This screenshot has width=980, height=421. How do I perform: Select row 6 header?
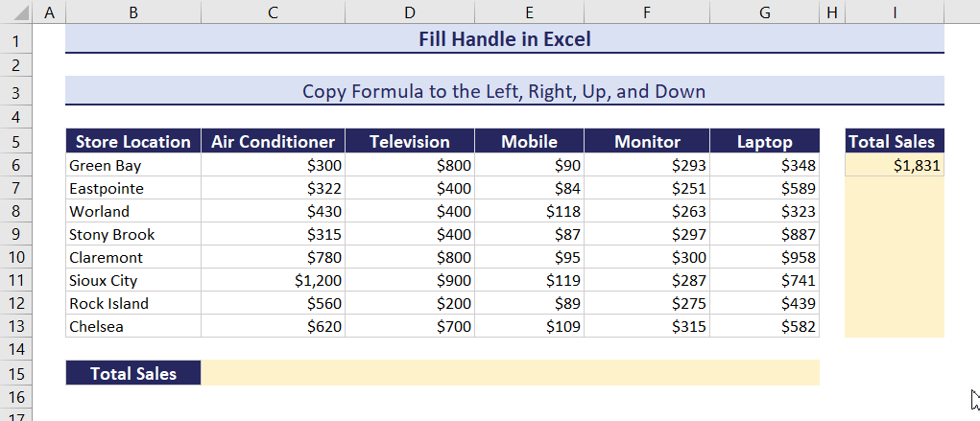tap(16, 165)
